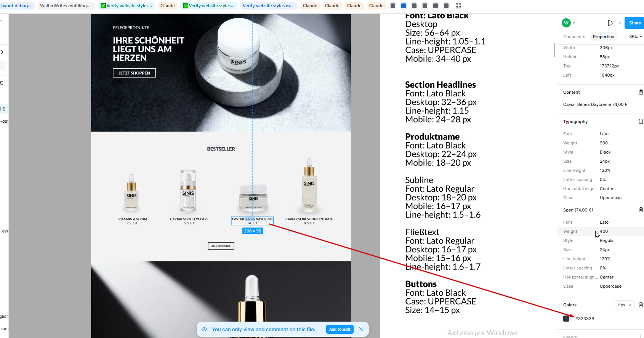This screenshot has height=338, width=644.
Task: Click the 306 × 58 selection size badge
Action: tap(253, 231)
